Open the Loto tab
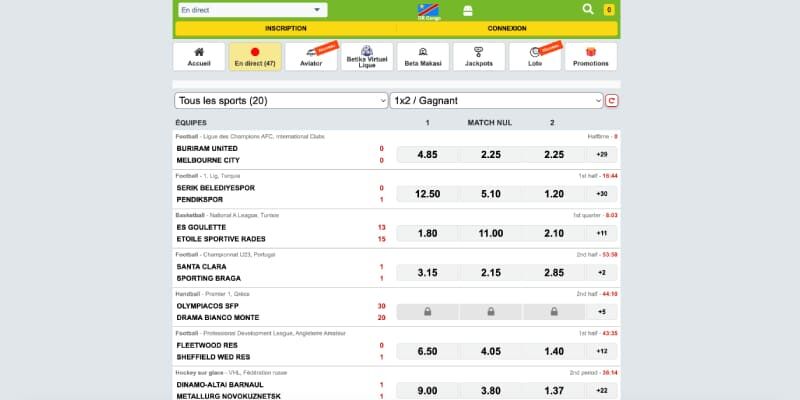This screenshot has height=400, width=800. (x=535, y=57)
